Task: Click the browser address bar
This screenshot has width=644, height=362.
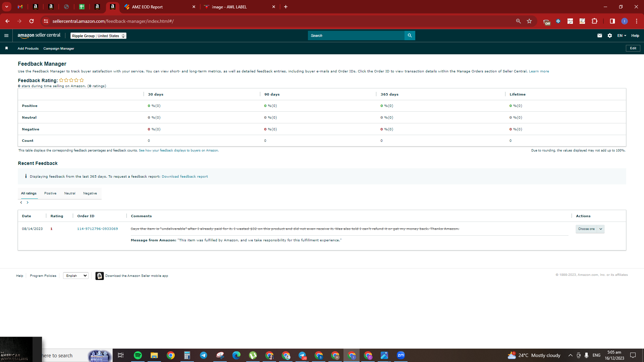Action: click(x=282, y=21)
